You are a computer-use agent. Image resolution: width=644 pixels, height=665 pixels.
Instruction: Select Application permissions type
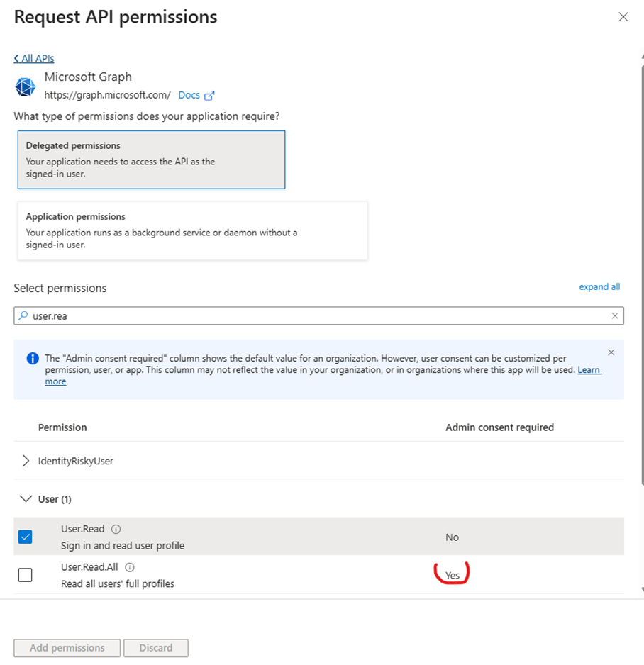click(192, 230)
